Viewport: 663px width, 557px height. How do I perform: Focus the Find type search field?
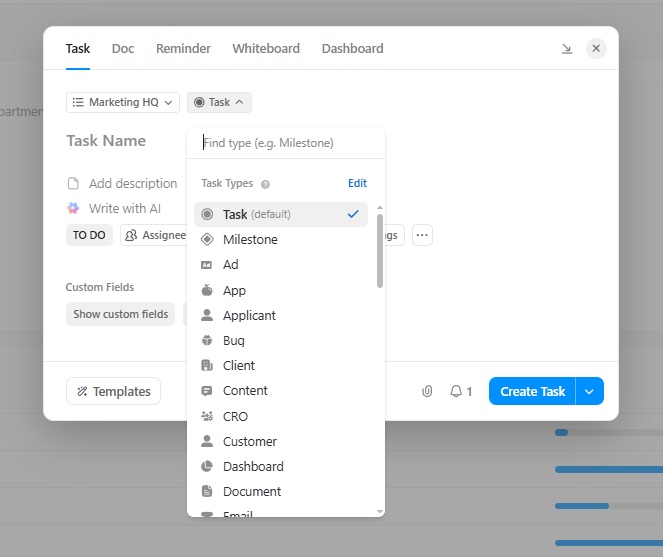pos(285,143)
